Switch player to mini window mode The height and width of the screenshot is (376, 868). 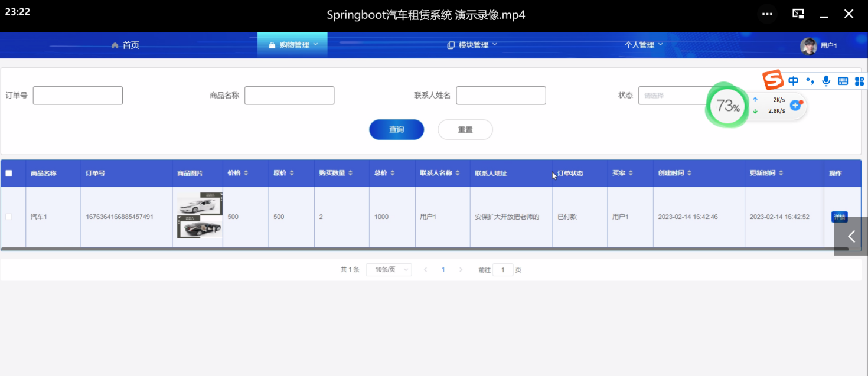pyautogui.click(x=798, y=14)
